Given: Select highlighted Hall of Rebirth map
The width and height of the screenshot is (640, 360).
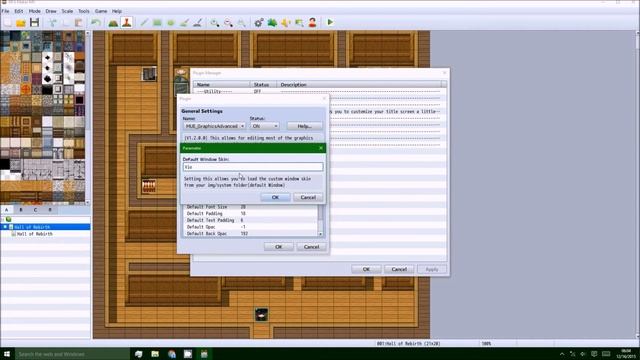Looking at the screenshot, I should pyautogui.click(x=32, y=227).
